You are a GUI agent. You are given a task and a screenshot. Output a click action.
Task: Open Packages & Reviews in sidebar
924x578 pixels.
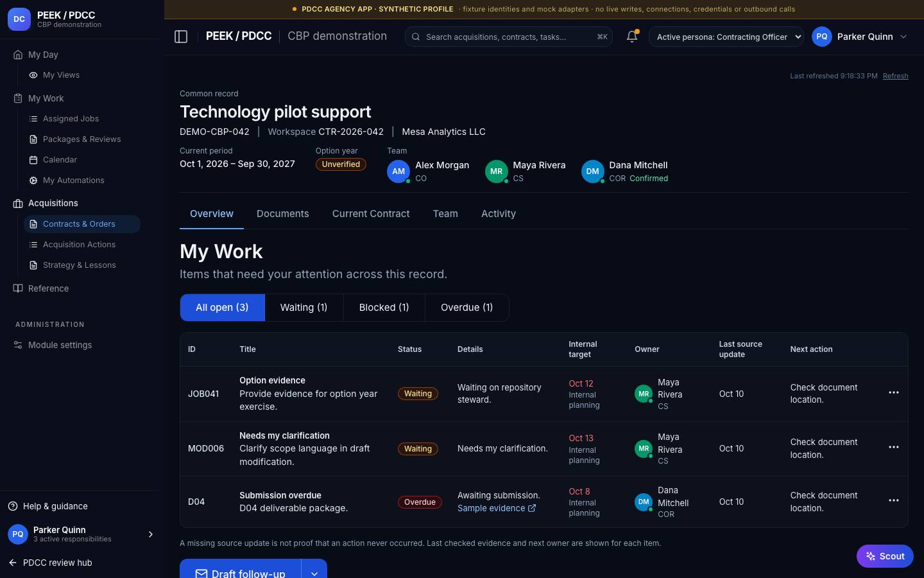(82, 139)
